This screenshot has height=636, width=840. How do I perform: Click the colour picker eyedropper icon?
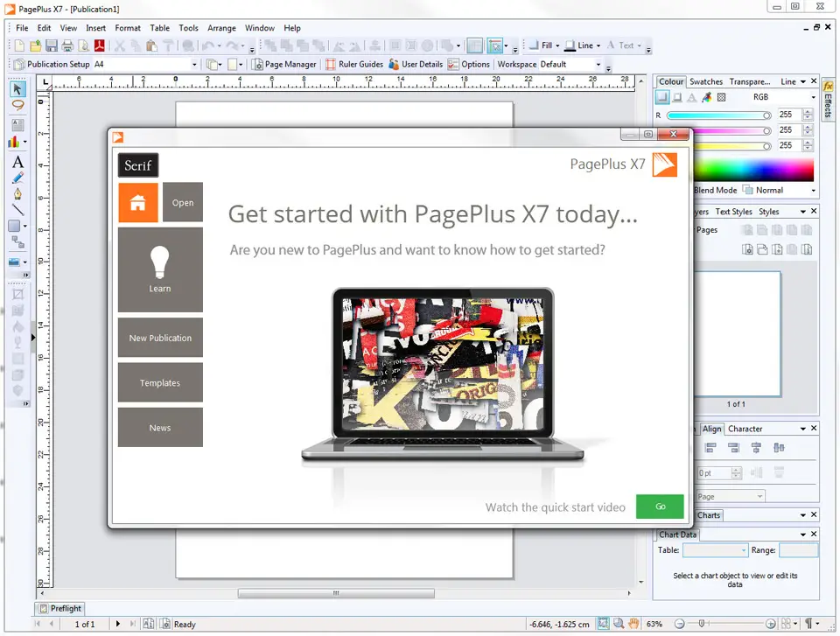point(707,97)
